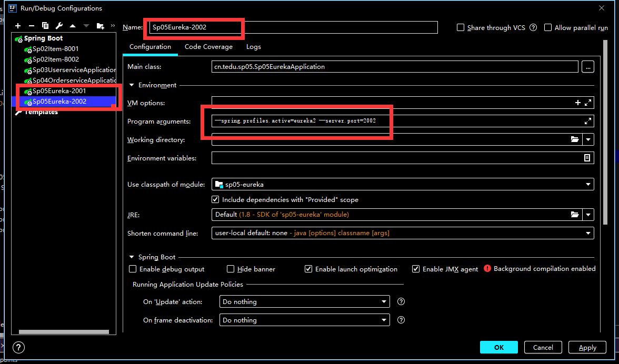Viewport: 619px width, 364px height.
Task: Collapse the Environment section
Action: 132,85
